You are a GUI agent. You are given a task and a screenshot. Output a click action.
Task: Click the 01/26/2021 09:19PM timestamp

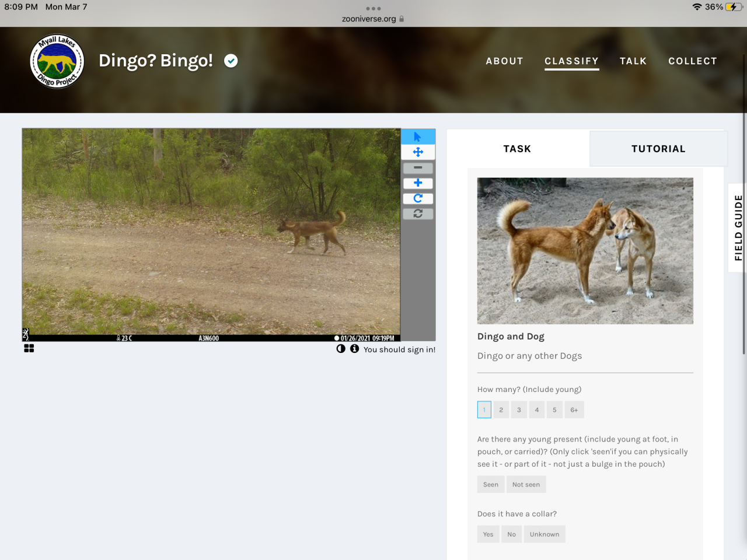click(367, 338)
